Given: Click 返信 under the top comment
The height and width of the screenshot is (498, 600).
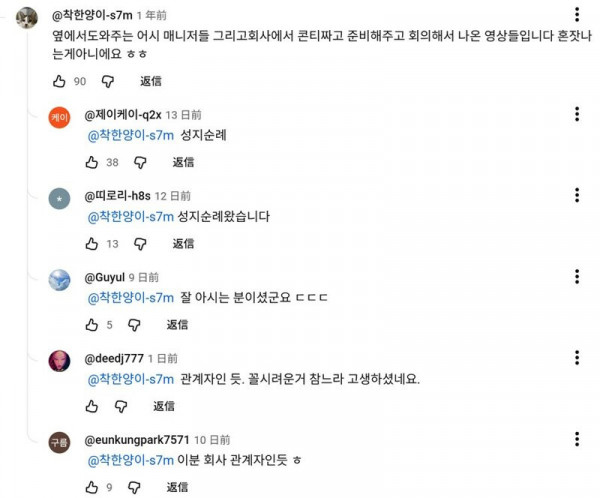Looking at the screenshot, I should click(151, 81).
